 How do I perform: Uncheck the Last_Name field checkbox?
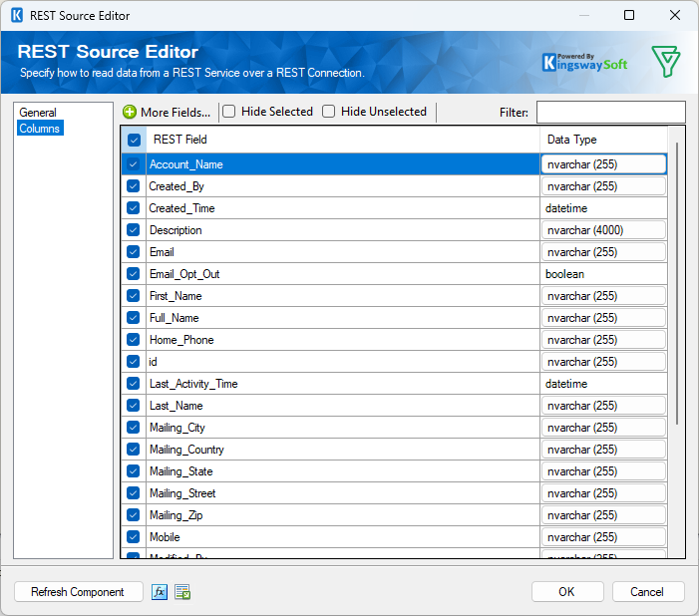pyautogui.click(x=133, y=405)
